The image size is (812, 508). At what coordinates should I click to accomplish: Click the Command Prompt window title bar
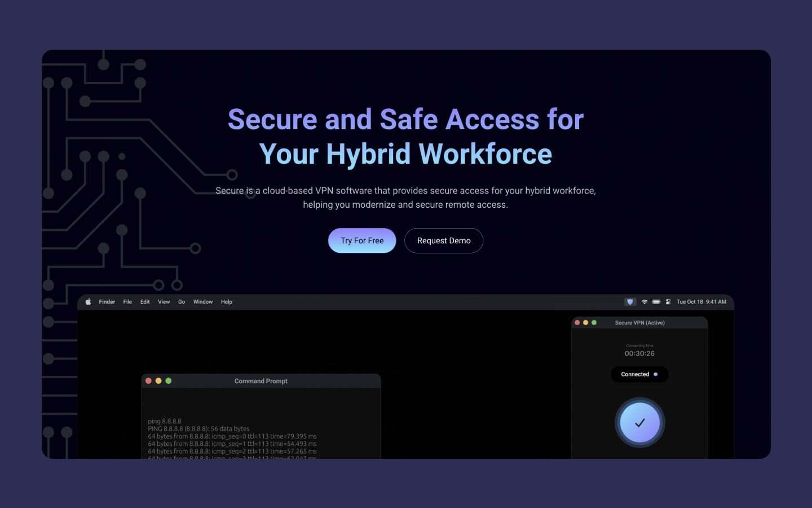click(261, 381)
